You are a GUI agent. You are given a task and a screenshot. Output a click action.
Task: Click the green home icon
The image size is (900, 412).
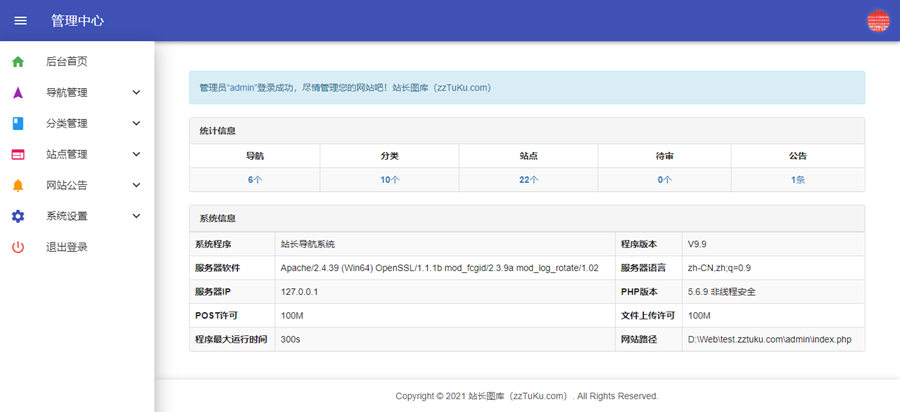point(18,62)
